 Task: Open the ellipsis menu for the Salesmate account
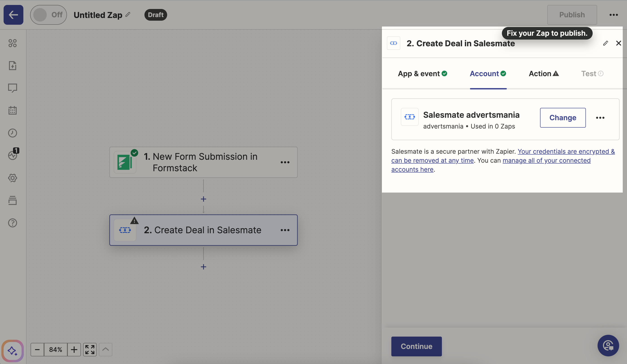(x=600, y=118)
